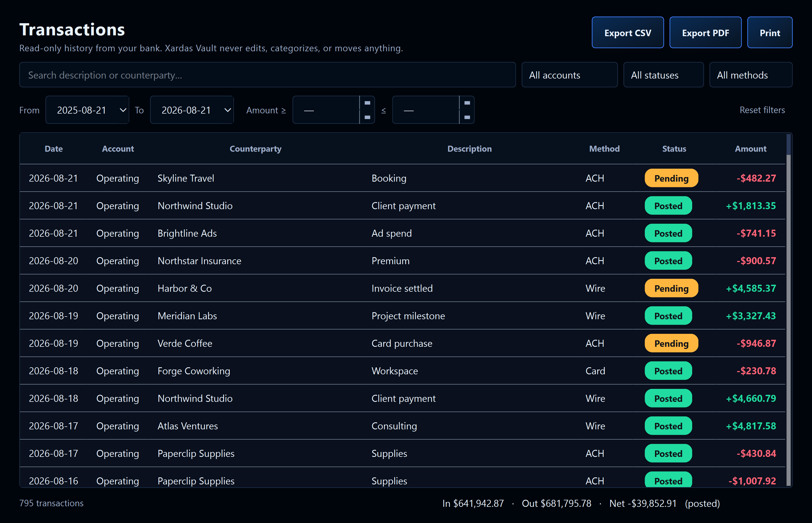The image size is (812, 523).
Task: Sort by the Method column header
Action: pos(604,149)
